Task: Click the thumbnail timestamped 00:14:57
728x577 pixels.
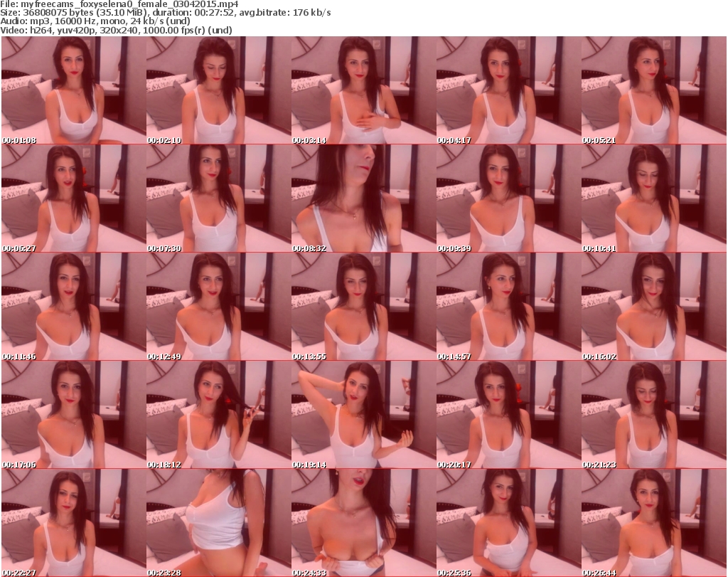Action: [508, 307]
